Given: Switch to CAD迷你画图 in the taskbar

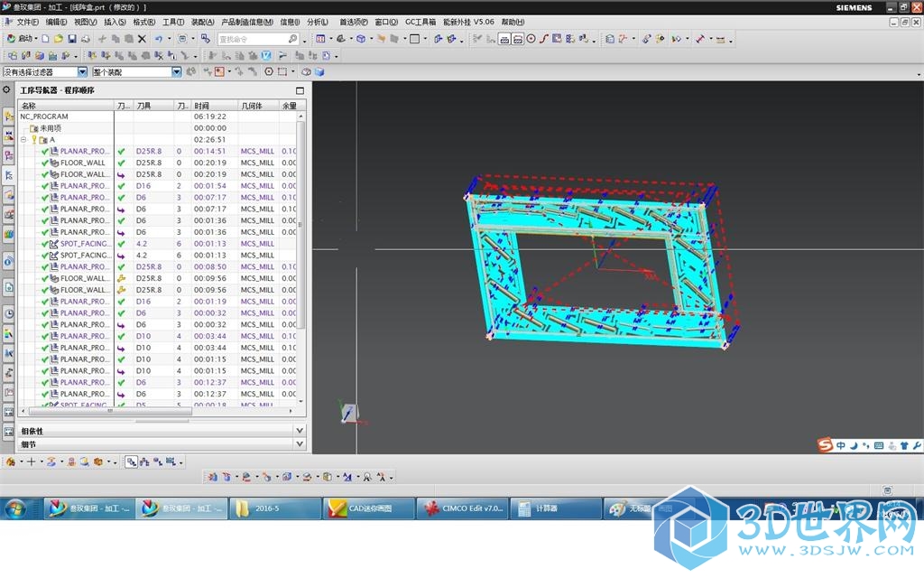Looking at the screenshot, I should click(369, 508).
